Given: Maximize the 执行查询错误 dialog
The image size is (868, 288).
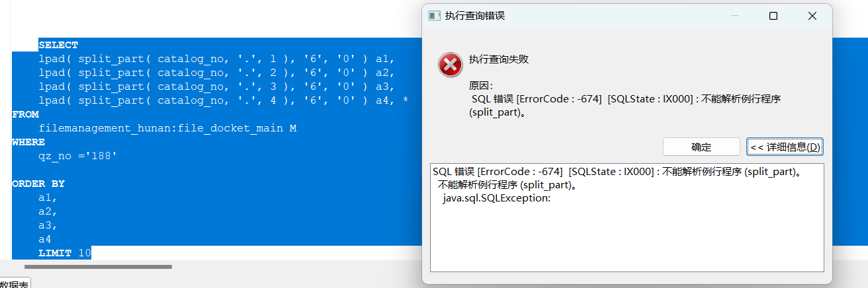Looking at the screenshot, I should [x=773, y=16].
